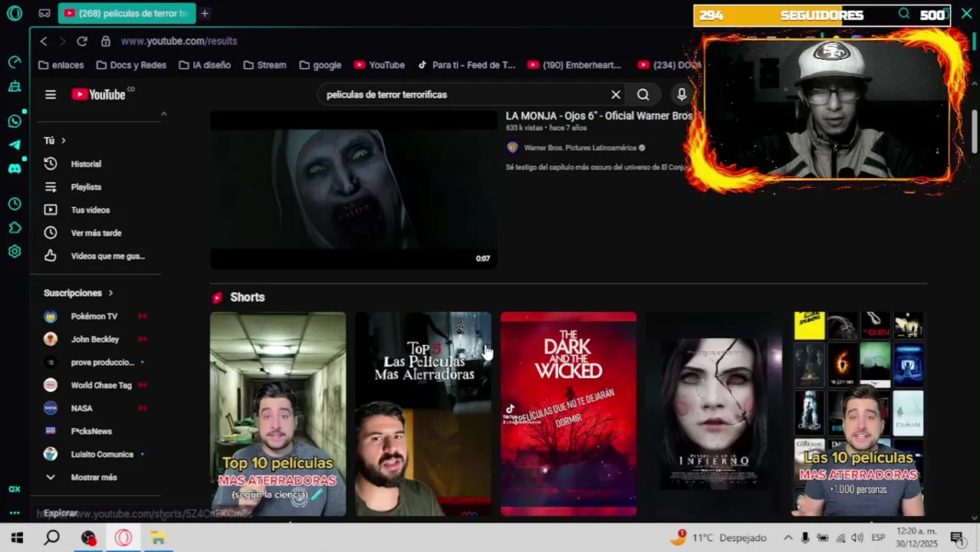
Task: Open Extensions puzzle icon in Opera sidebar
Action: pyautogui.click(x=15, y=228)
